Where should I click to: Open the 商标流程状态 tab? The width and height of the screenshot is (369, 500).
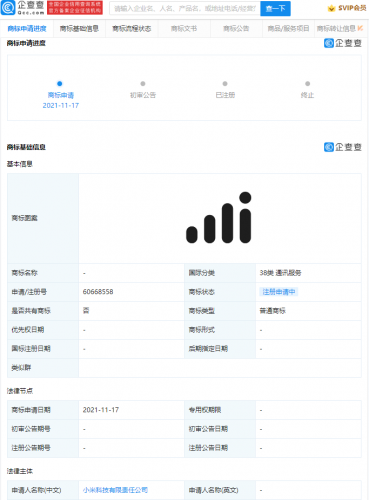132,29
